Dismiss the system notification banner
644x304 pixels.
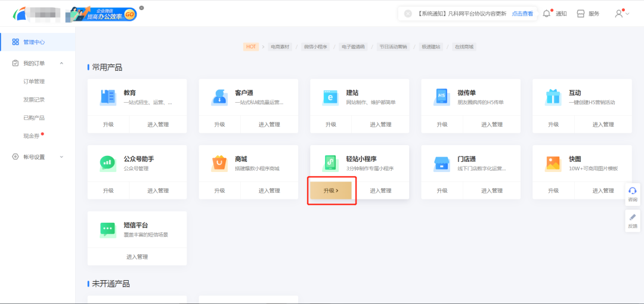point(408,14)
